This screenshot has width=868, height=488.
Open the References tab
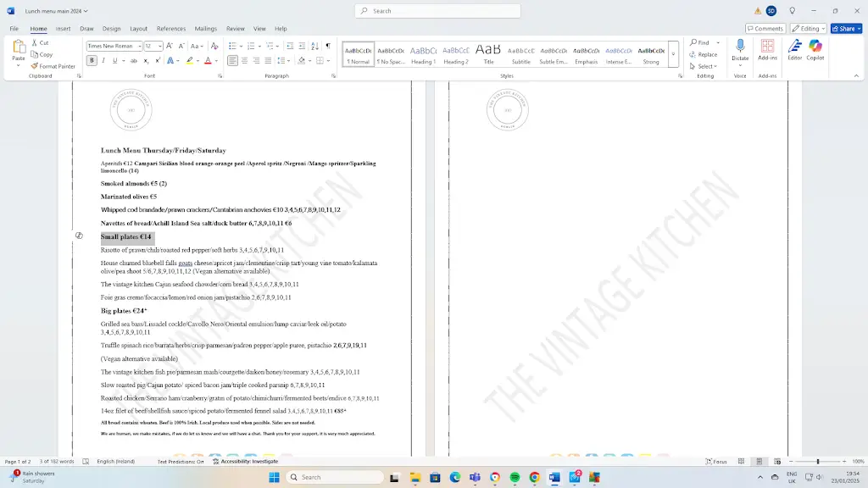[170, 28]
